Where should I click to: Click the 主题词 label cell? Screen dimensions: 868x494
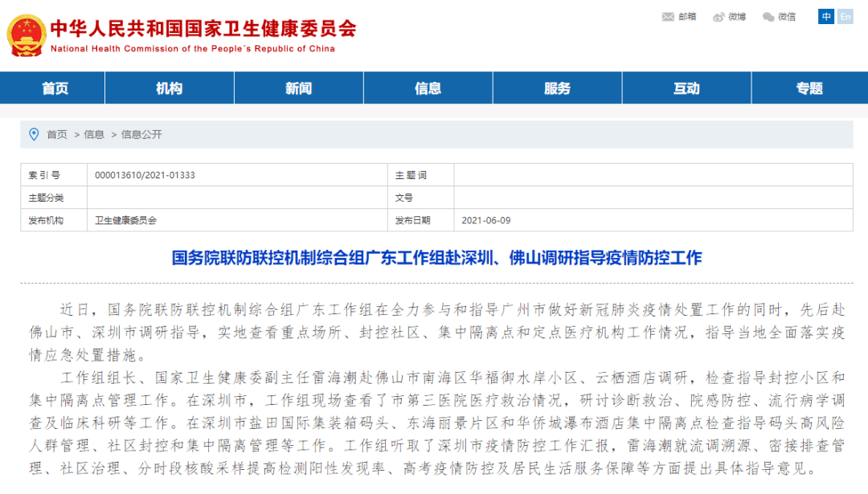(420, 175)
